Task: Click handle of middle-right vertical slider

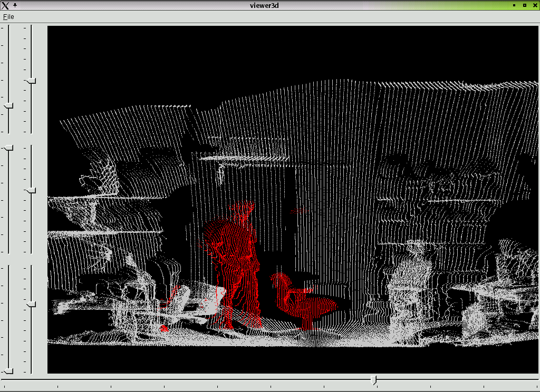Action: 31,190
